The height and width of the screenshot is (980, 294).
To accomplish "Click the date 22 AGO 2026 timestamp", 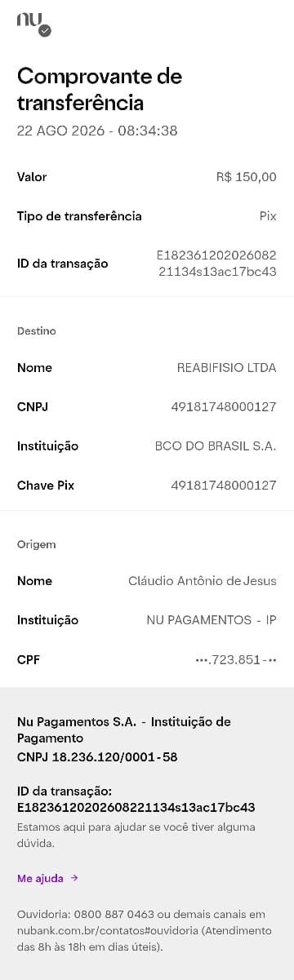I will 97,131.
